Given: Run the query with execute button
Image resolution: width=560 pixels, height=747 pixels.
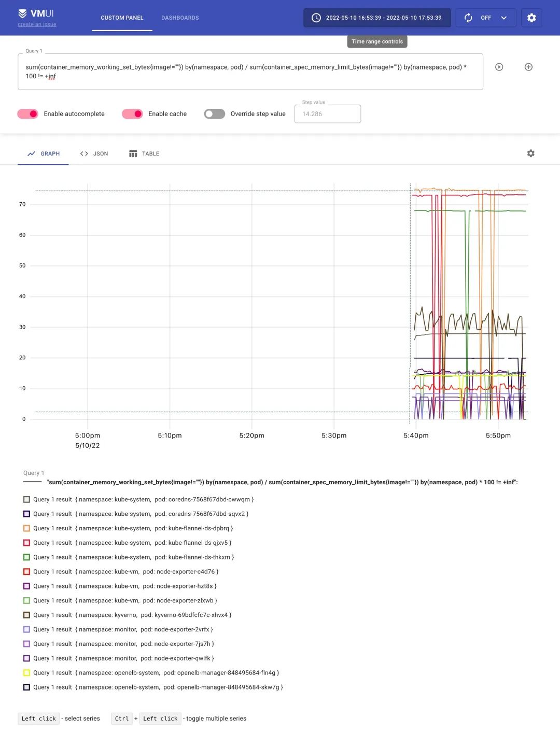Looking at the screenshot, I should click(499, 67).
